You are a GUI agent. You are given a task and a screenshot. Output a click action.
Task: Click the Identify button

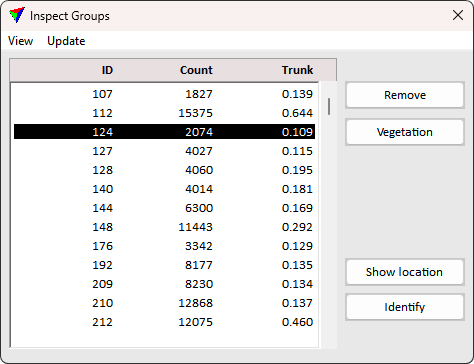(405, 307)
